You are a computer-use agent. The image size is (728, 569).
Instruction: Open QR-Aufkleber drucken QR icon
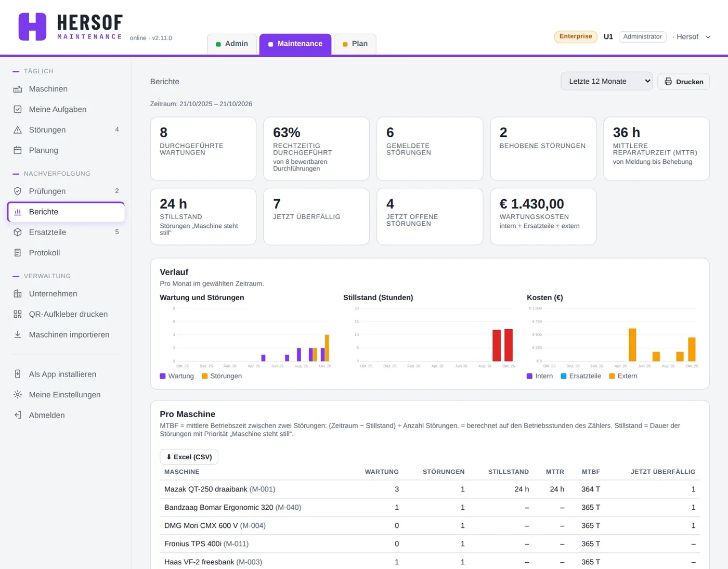(x=18, y=314)
